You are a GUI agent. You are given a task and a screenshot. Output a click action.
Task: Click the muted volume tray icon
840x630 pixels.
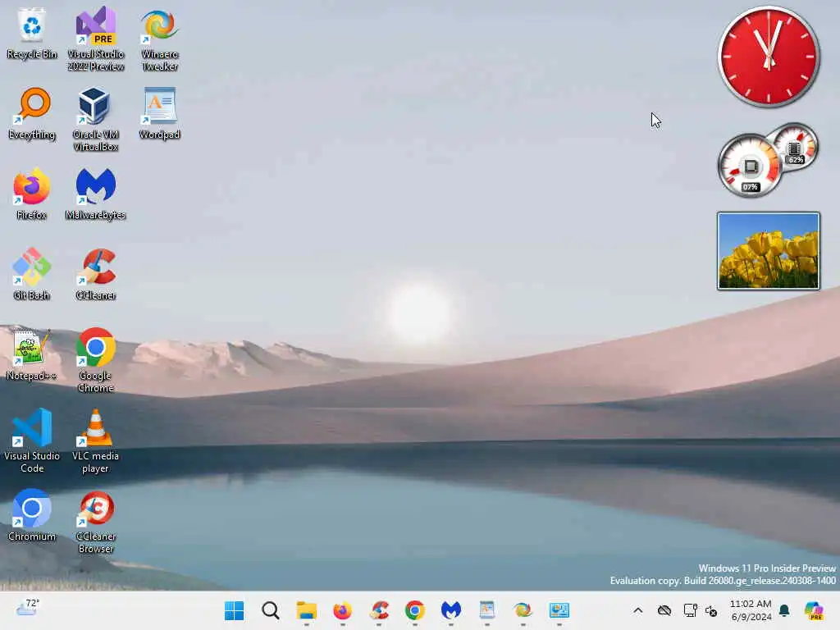(711, 610)
